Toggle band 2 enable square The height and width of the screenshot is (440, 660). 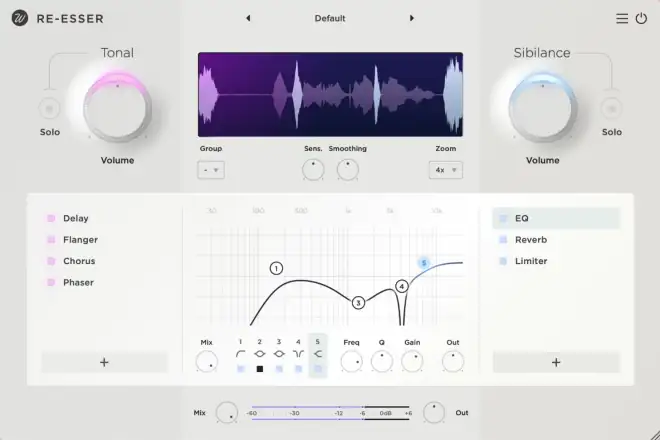[260, 369]
